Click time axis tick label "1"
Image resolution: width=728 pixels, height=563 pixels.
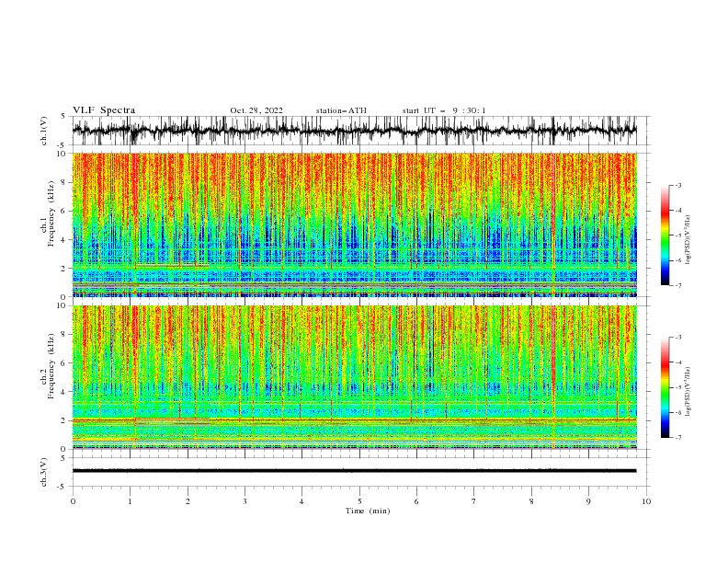pyautogui.click(x=130, y=501)
